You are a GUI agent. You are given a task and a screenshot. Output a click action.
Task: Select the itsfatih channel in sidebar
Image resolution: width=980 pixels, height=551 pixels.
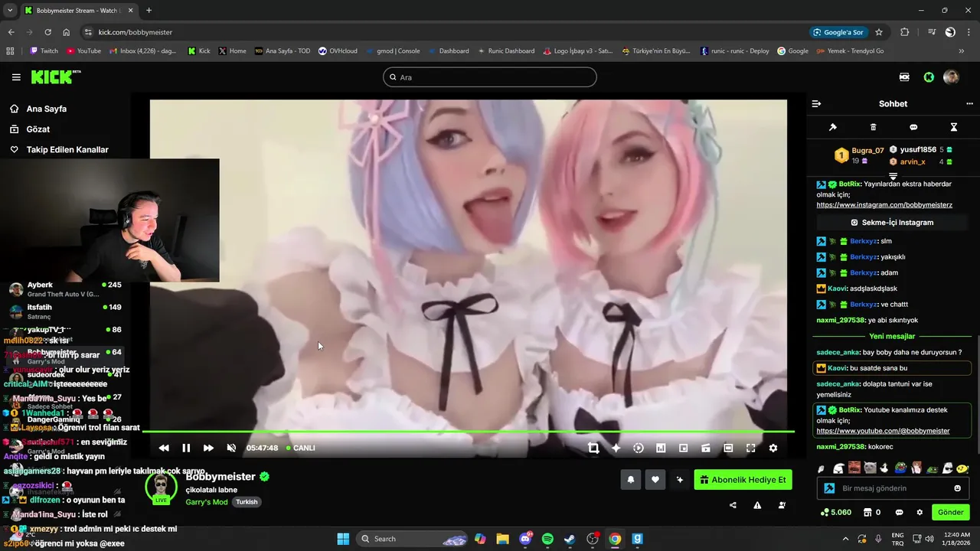65,311
